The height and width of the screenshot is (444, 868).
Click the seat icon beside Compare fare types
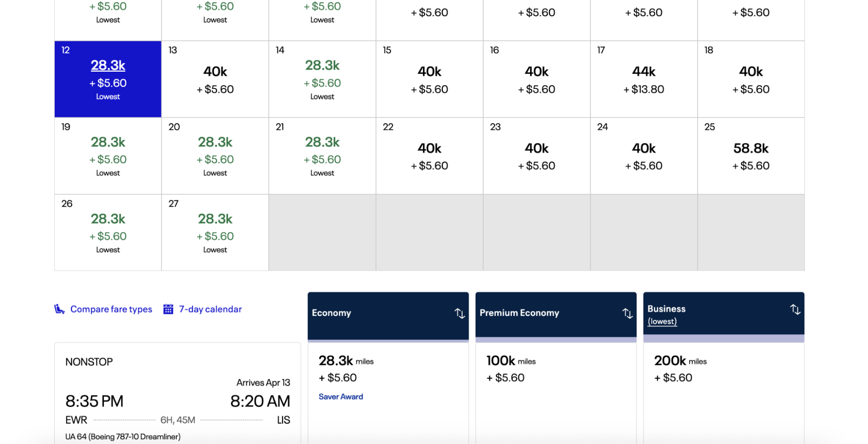click(x=59, y=309)
